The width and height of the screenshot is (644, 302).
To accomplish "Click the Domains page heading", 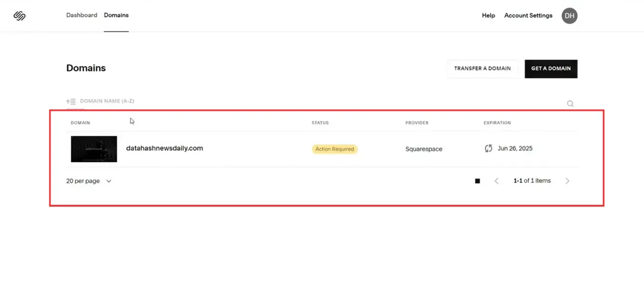I will (x=86, y=68).
